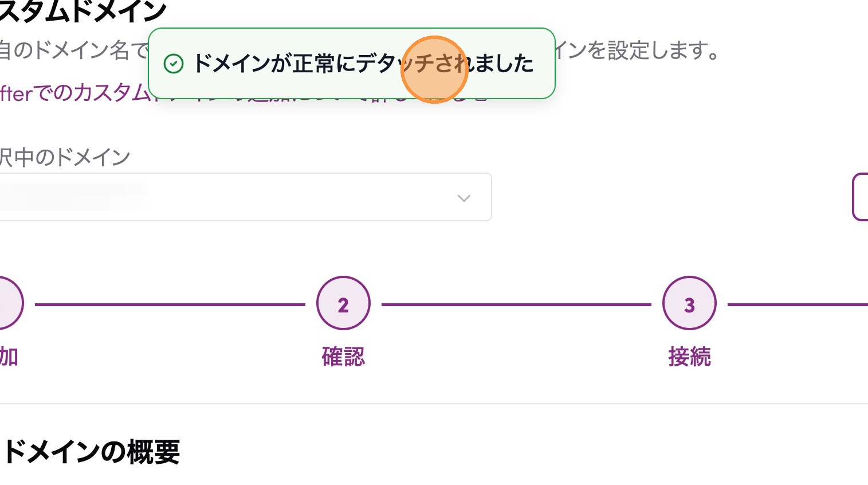Viewport: 868px width, 485px height.
Task: Click progress line between steps 2 and 3
Action: point(516,304)
